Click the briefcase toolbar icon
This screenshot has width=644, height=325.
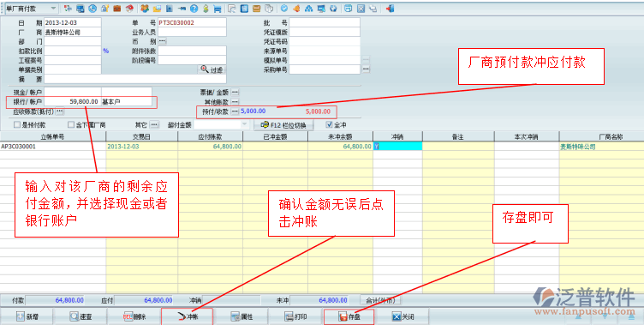[x=117, y=9]
